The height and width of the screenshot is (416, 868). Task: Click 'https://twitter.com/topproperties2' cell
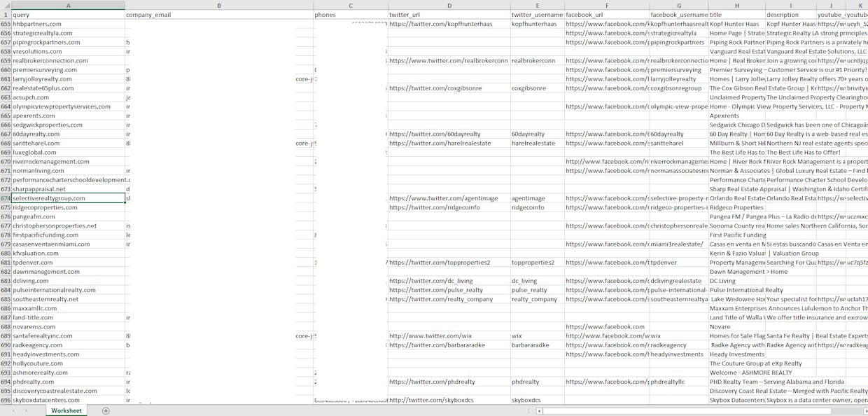[x=449, y=263]
